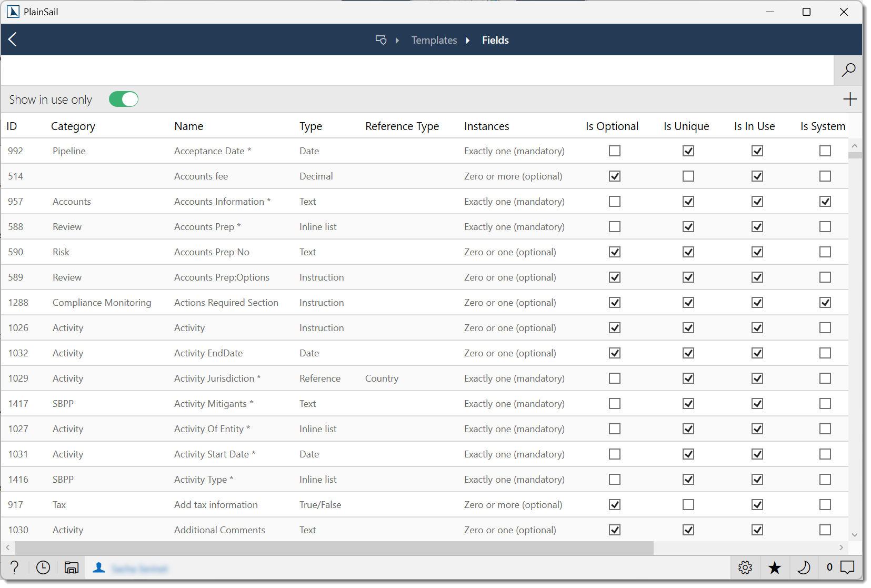The height and width of the screenshot is (588, 871).
Task: Uncheck Is System for Accounts Information
Action: [x=825, y=202]
